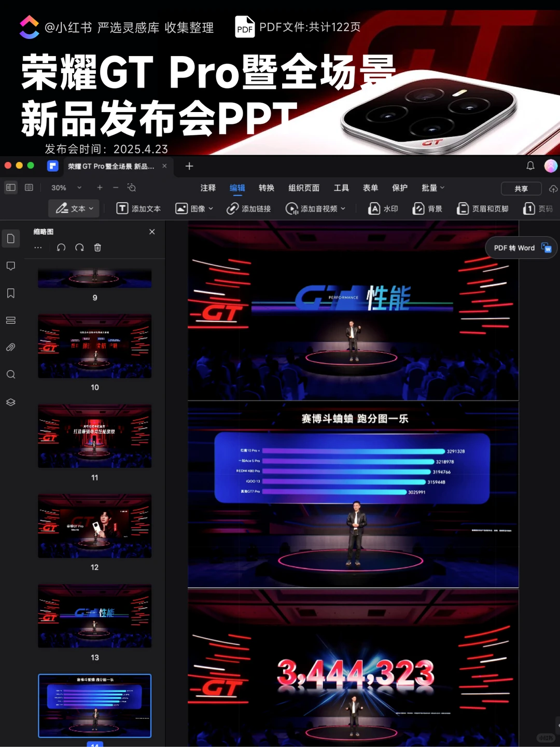Click the 共享 share button
Screen dimensions: 560x747
point(521,188)
